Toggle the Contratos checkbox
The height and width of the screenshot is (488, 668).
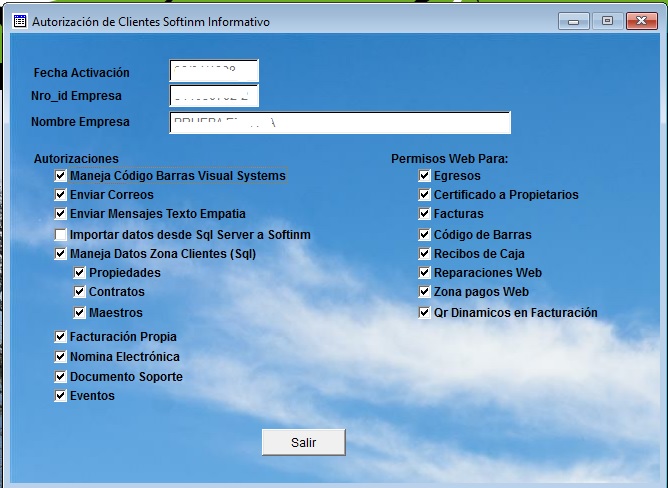80,292
